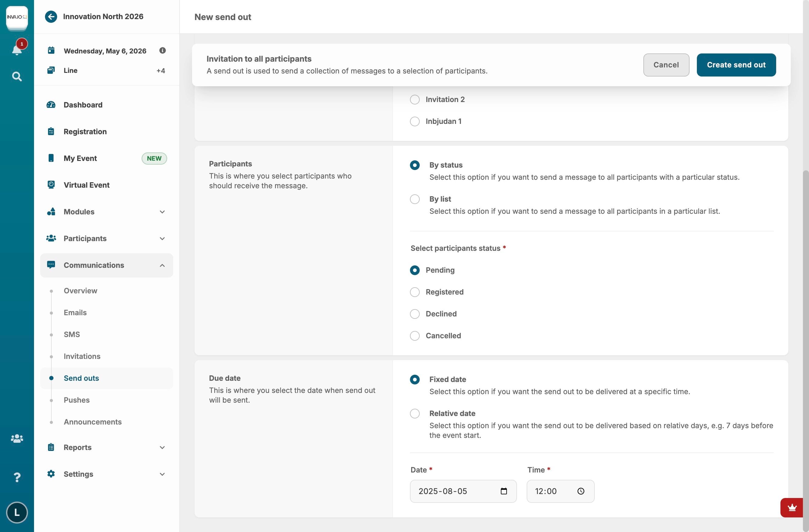Expand the Modules menu chevron
The width and height of the screenshot is (809, 532).
click(x=162, y=212)
